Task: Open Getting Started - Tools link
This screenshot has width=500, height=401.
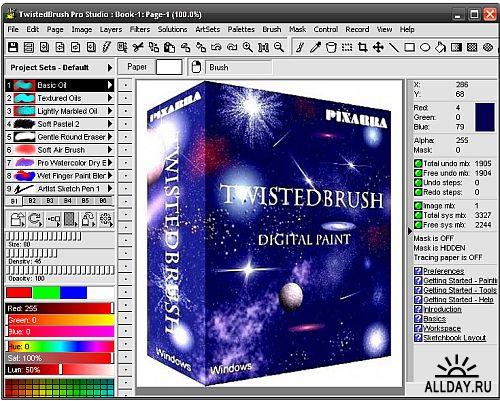Action: 460,290
